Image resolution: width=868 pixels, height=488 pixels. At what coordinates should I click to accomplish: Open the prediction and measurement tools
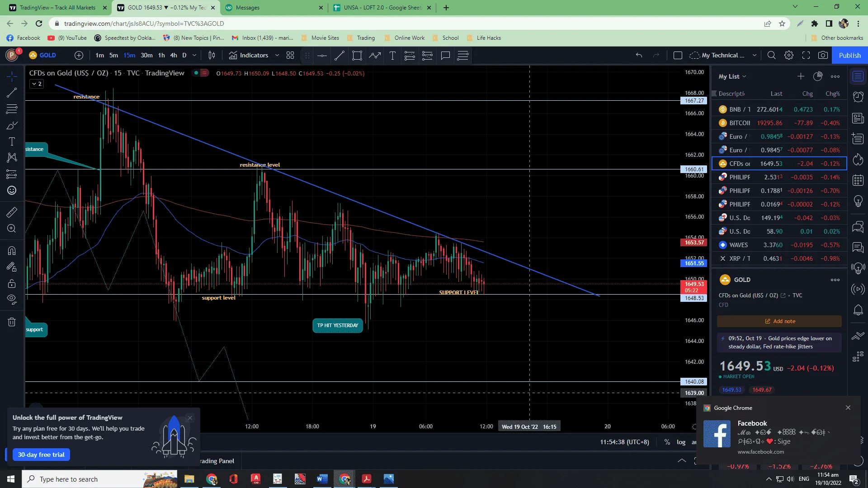tap(12, 174)
